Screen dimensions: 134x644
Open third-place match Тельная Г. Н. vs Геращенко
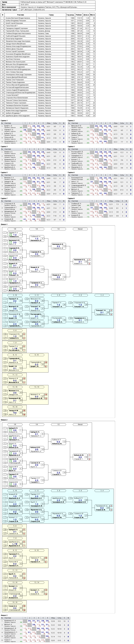click(x=102, y=312)
